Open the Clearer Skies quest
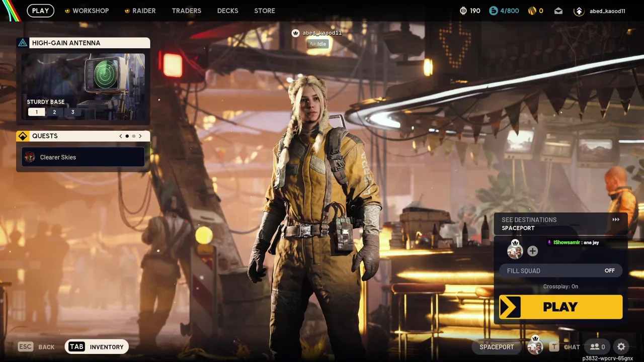Screen dimensions: 644x362 [x=84, y=157]
